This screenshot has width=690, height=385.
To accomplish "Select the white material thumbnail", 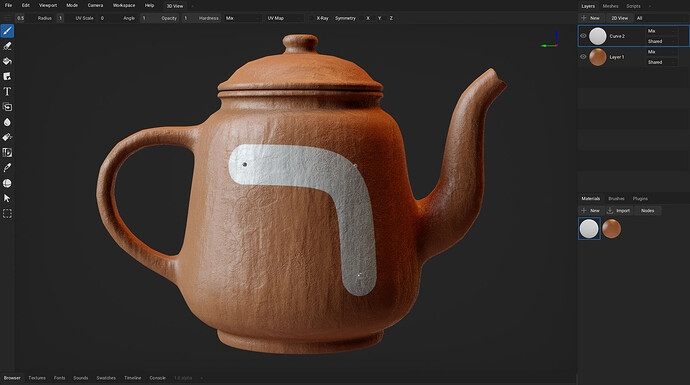I will click(x=589, y=229).
